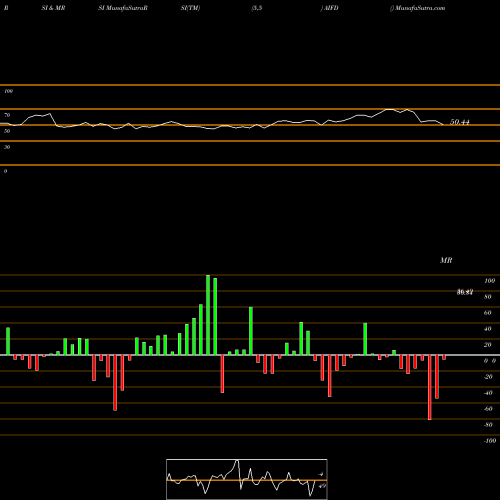Select the -80 label on MR axis
This screenshot has width=500, height=500.
[x=488, y=425]
